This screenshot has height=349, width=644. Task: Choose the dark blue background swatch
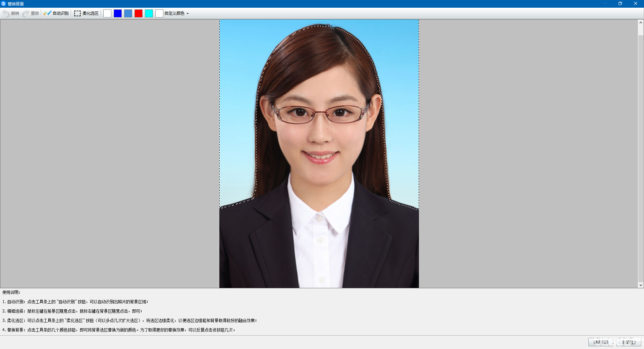click(118, 13)
